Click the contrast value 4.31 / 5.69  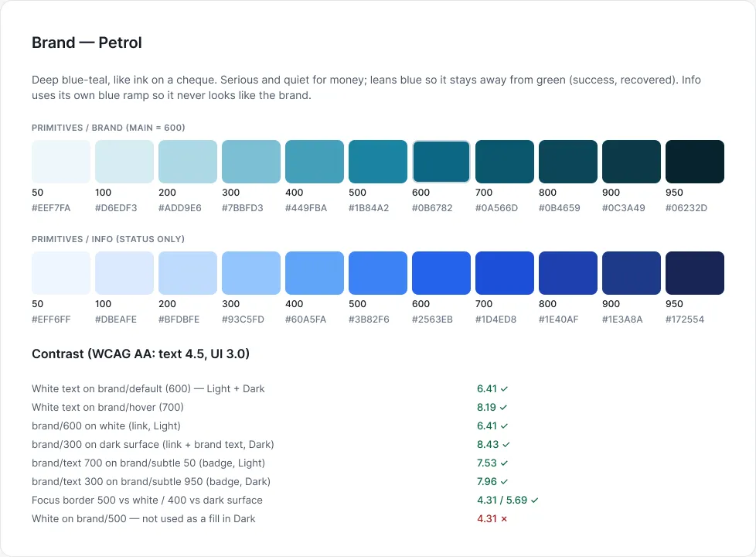click(502, 501)
